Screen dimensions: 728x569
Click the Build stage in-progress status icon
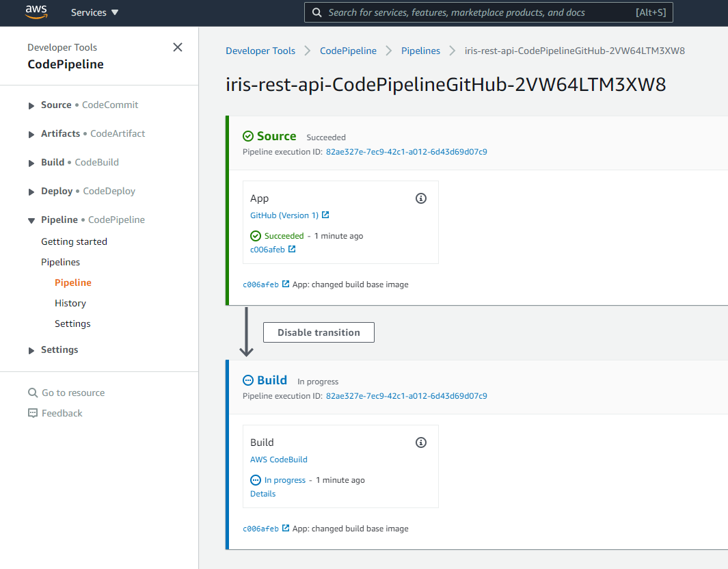coord(248,381)
